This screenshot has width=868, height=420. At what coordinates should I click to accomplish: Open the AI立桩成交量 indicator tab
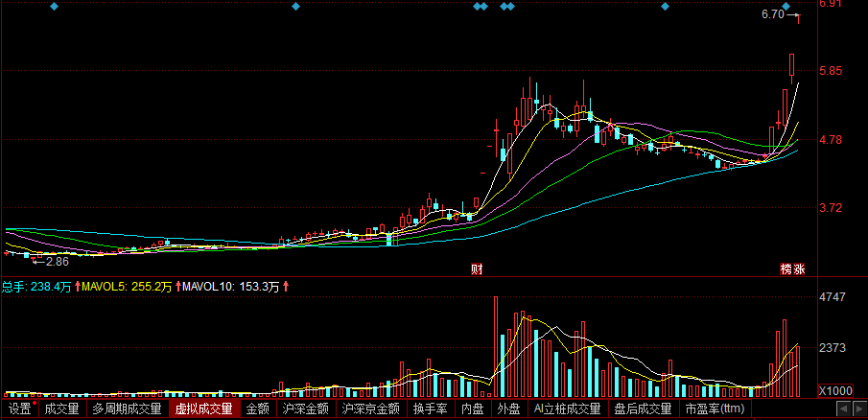click(x=568, y=409)
